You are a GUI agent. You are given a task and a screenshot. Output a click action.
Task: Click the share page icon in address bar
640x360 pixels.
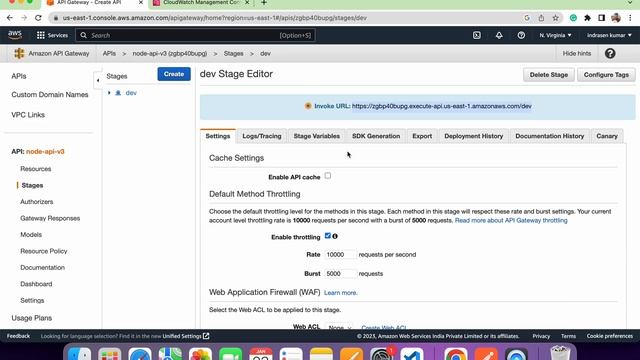(x=541, y=18)
